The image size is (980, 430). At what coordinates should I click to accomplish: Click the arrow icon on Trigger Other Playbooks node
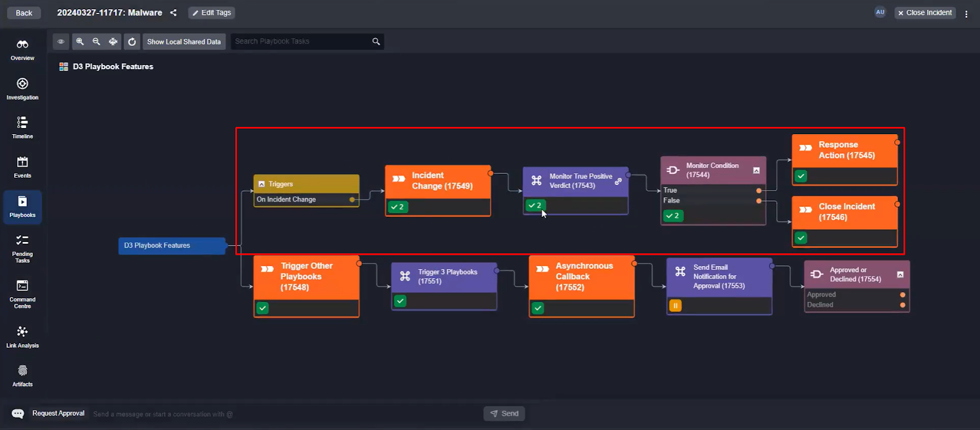267,269
